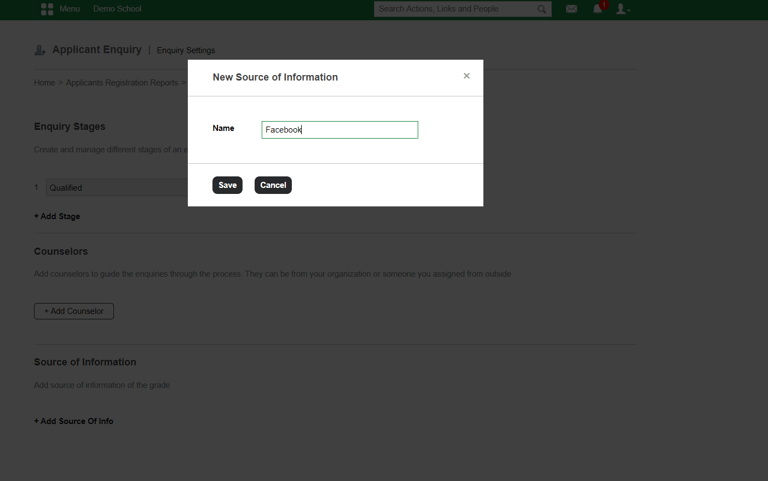The height and width of the screenshot is (481, 768).
Task: Save the new source of information
Action: 227,185
